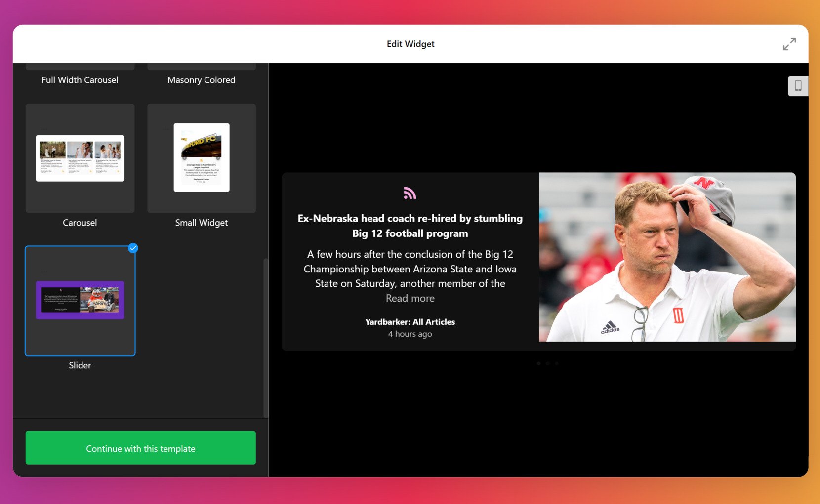The width and height of the screenshot is (820, 504).
Task: Click the coach photo in the preview
Action: pyautogui.click(x=667, y=257)
